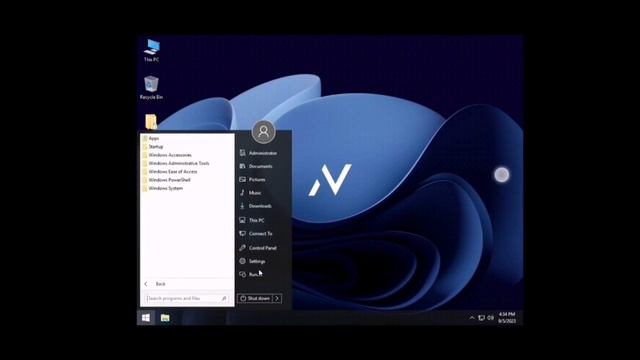Click the Music note icon
640x360 pixels.
[x=242, y=193]
